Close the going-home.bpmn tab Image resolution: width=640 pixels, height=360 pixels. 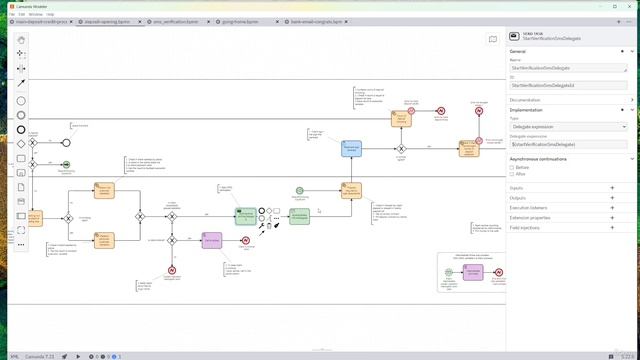(x=278, y=22)
